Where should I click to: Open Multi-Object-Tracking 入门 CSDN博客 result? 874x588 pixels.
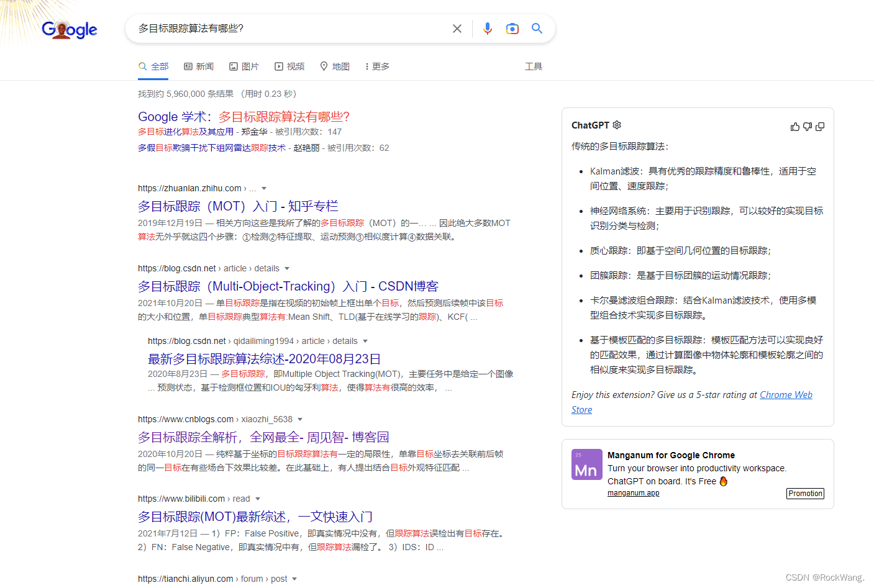[288, 286]
